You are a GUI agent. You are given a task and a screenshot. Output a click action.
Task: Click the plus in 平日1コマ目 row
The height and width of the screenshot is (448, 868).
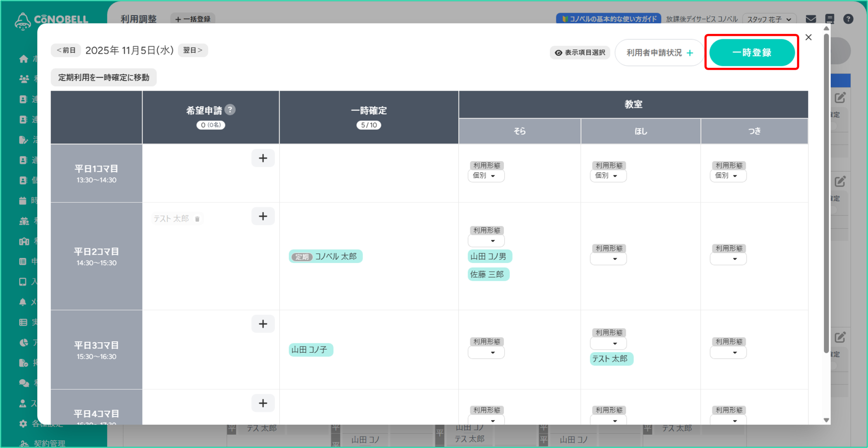click(x=263, y=158)
